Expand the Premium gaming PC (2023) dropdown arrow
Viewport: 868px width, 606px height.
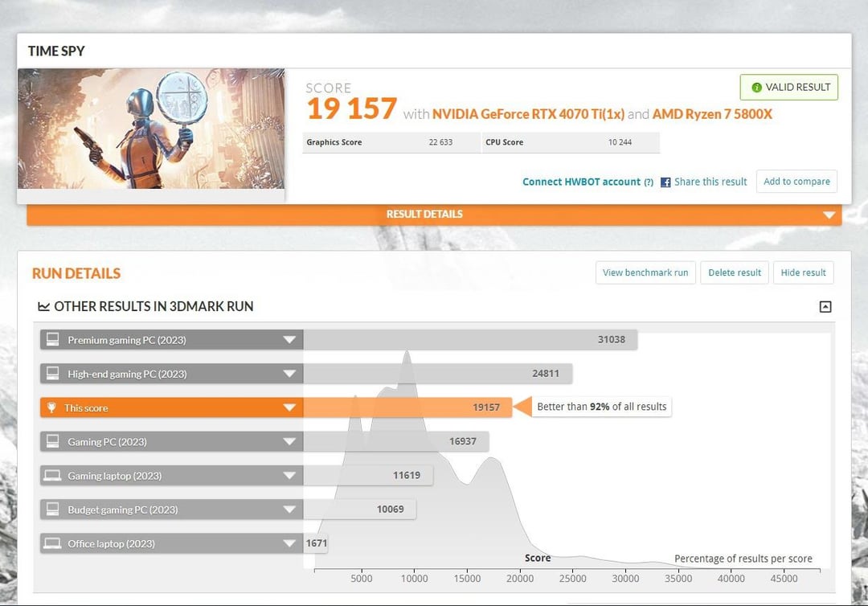click(x=289, y=340)
